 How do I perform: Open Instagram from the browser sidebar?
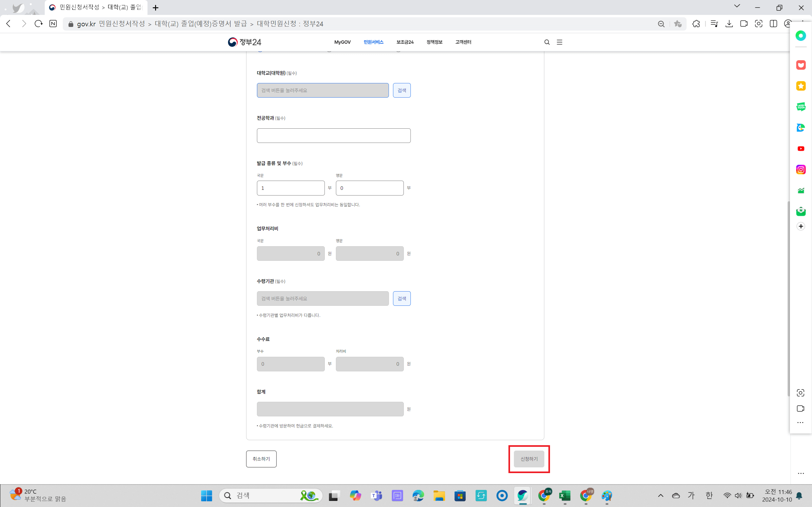pyautogui.click(x=801, y=169)
